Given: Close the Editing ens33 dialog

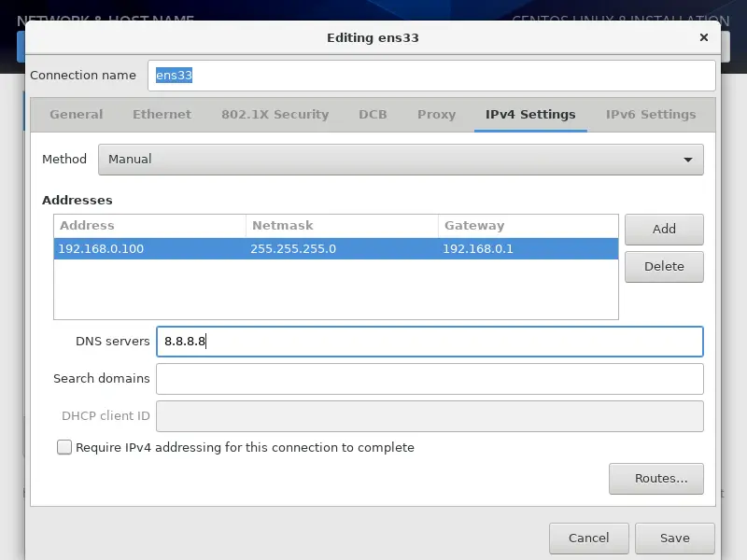Looking at the screenshot, I should (x=704, y=37).
